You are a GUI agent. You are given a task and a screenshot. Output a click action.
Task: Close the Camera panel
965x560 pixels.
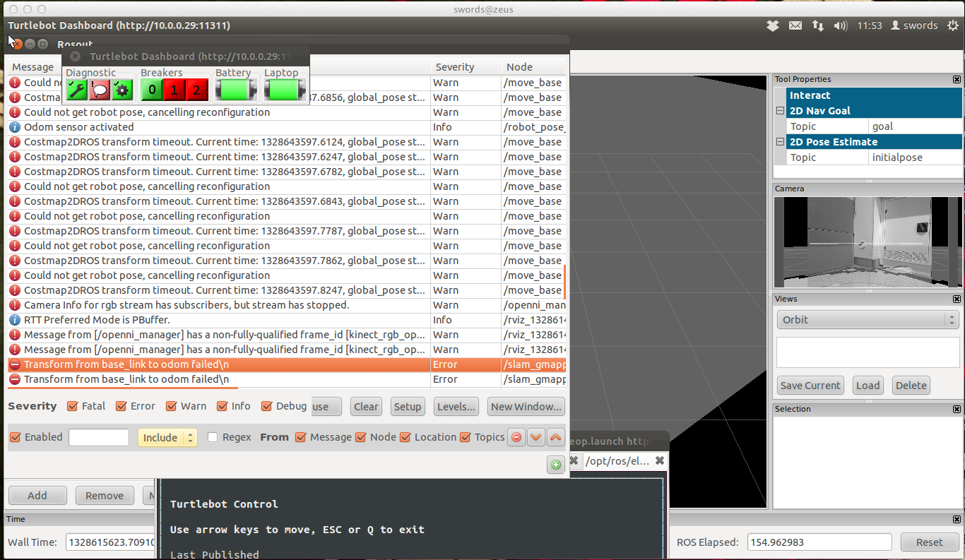957,189
